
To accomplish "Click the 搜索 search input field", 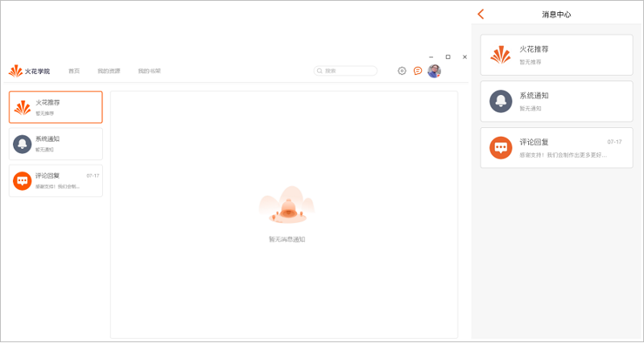I will pos(349,71).
